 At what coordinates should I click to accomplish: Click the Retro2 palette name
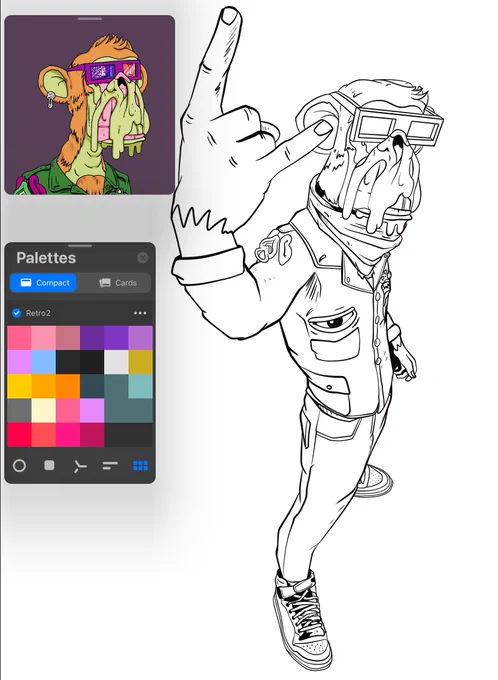point(38,313)
